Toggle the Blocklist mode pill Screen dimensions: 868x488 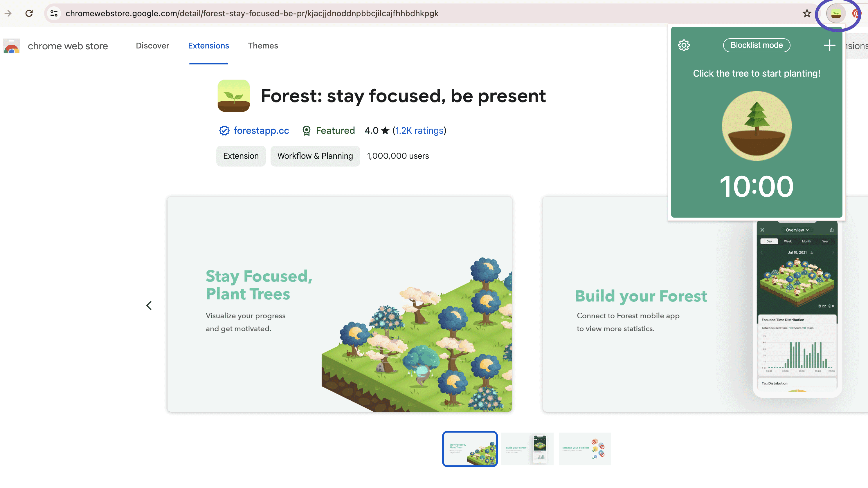(757, 45)
